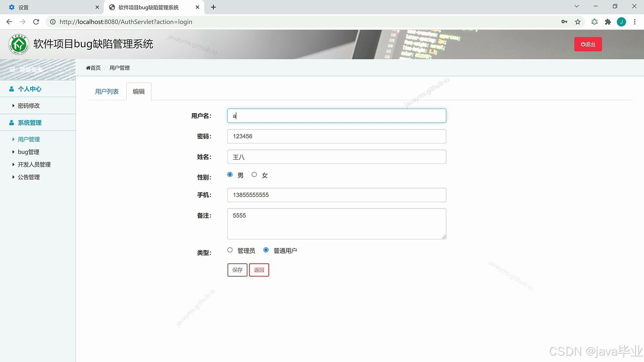Save the form with 保存

pos(237,270)
